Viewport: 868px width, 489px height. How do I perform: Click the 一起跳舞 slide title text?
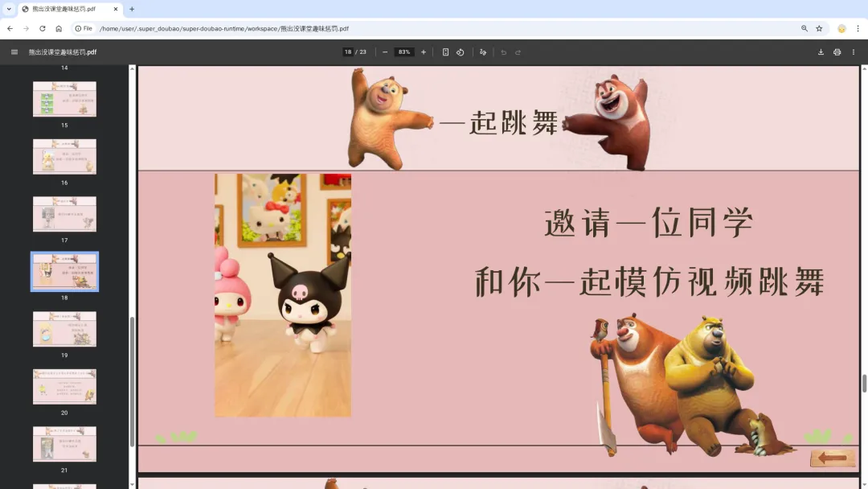[x=498, y=122]
